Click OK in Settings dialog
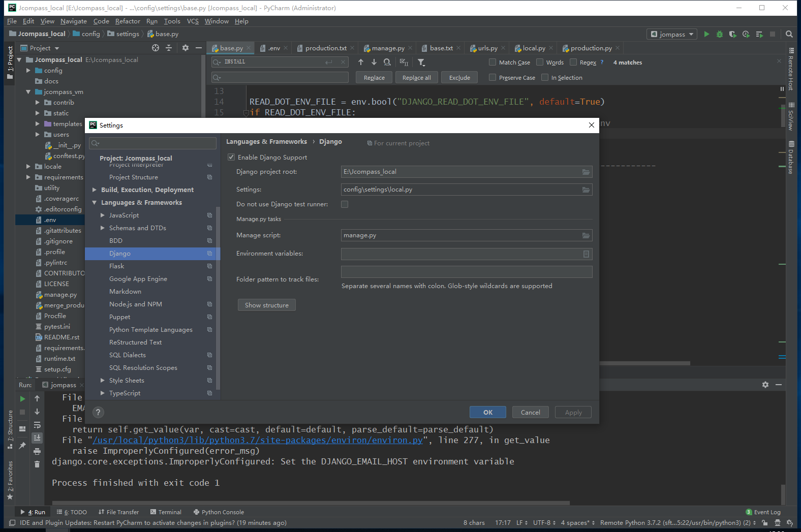 (x=488, y=413)
